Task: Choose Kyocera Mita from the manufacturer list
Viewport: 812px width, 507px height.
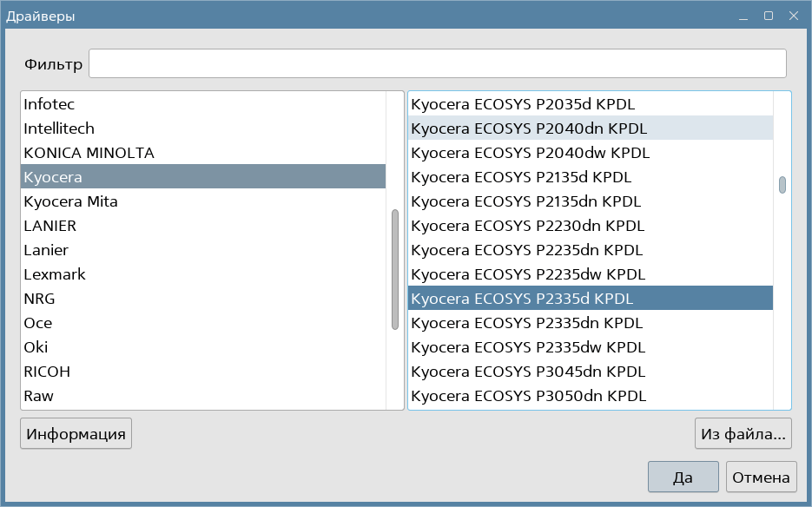Action: click(70, 201)
